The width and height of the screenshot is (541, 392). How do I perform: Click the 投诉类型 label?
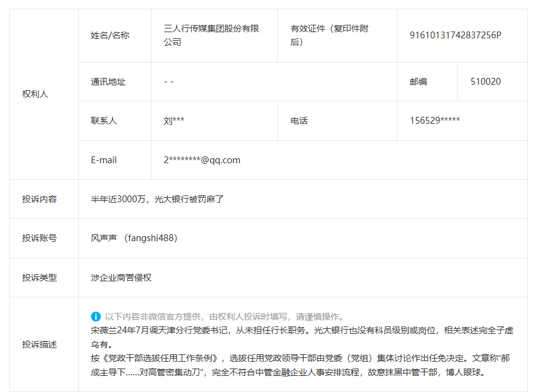pos(40,278)
